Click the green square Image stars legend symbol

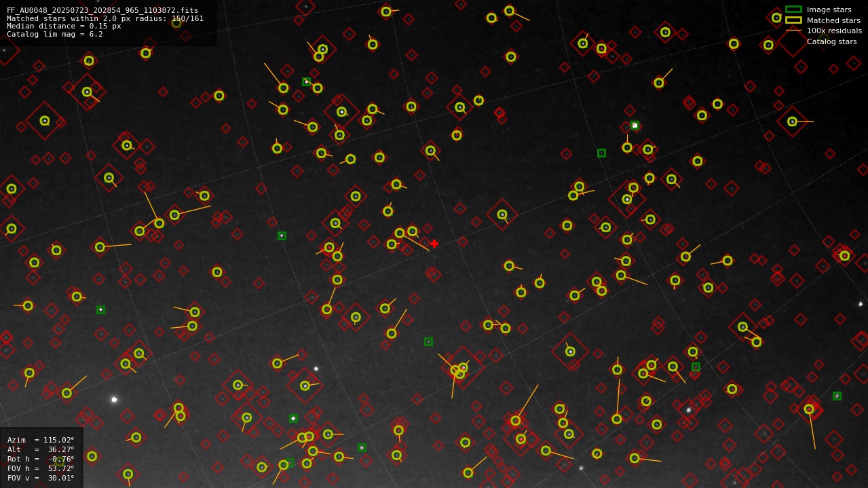[x=793, y=10]
